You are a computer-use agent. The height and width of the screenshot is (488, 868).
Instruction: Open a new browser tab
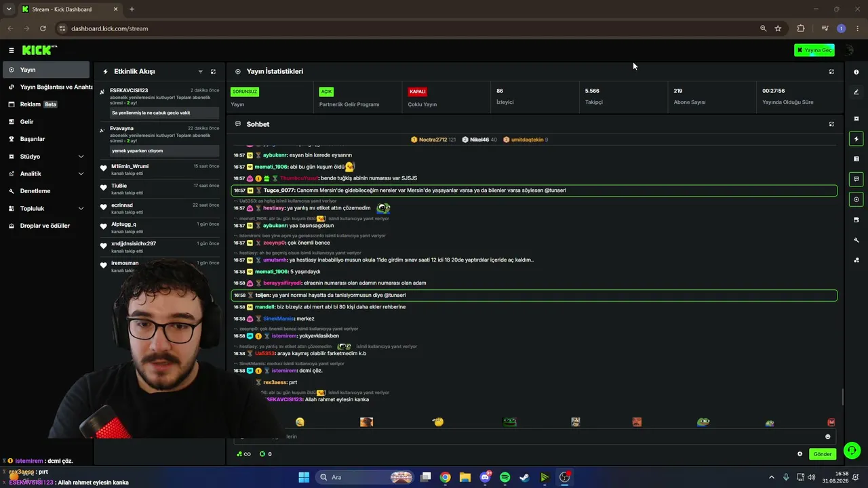point(132,9)
